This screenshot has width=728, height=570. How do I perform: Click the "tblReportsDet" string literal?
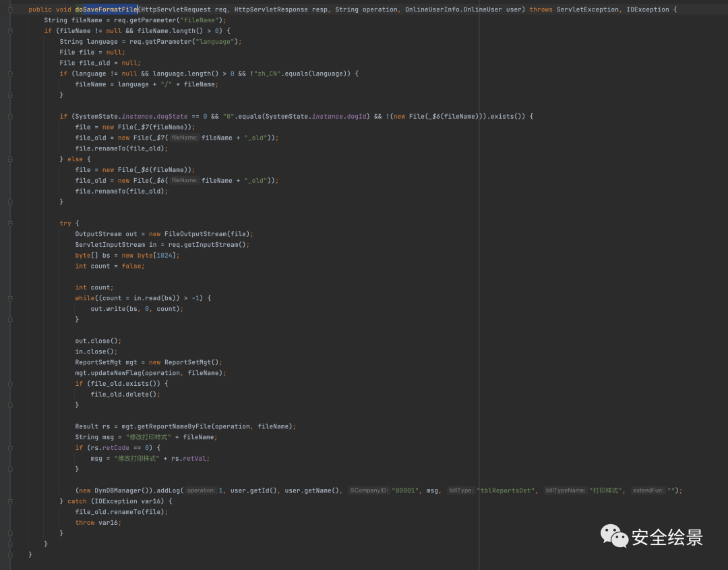tap(506, 490)
